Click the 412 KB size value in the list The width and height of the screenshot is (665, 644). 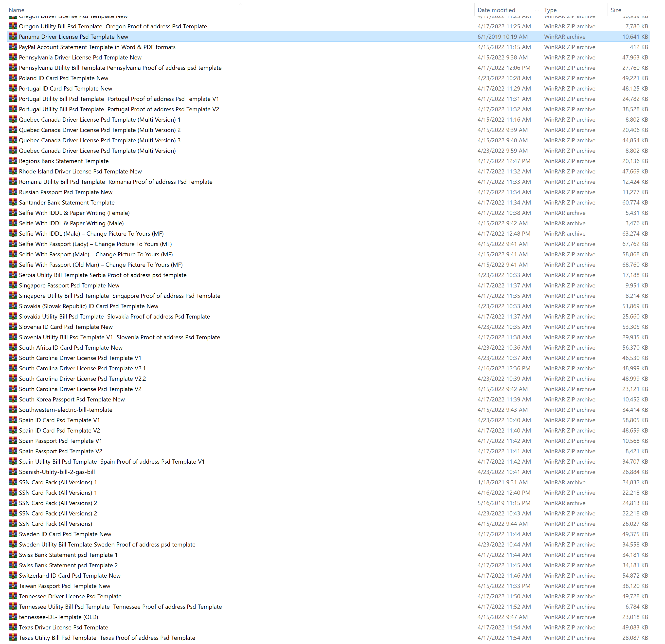[639, 47]
